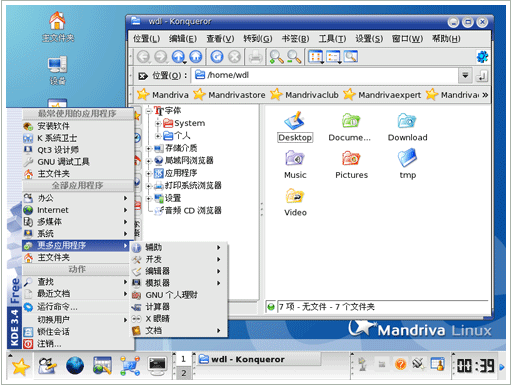Open the Video folder

(x=295, y=202)
